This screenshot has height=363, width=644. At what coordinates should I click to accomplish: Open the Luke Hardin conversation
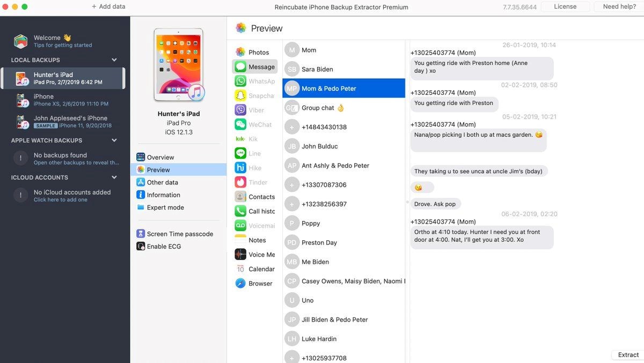[344, 339]
